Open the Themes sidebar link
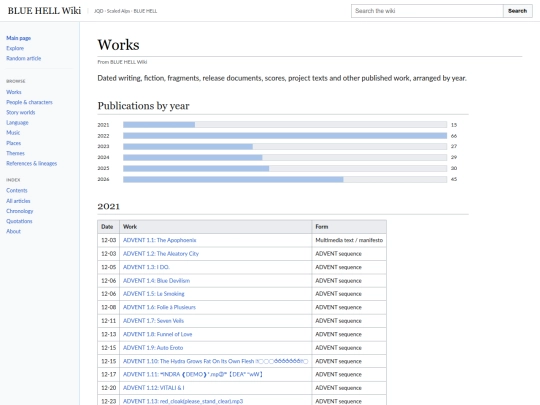Viewport: 540px width, 405px height. pos(15,153)
